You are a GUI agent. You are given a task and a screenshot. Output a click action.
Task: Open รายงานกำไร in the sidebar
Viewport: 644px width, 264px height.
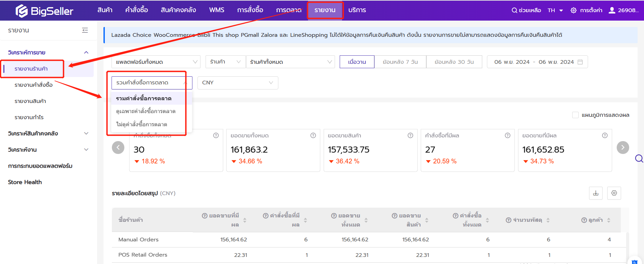tap(29, 117)
